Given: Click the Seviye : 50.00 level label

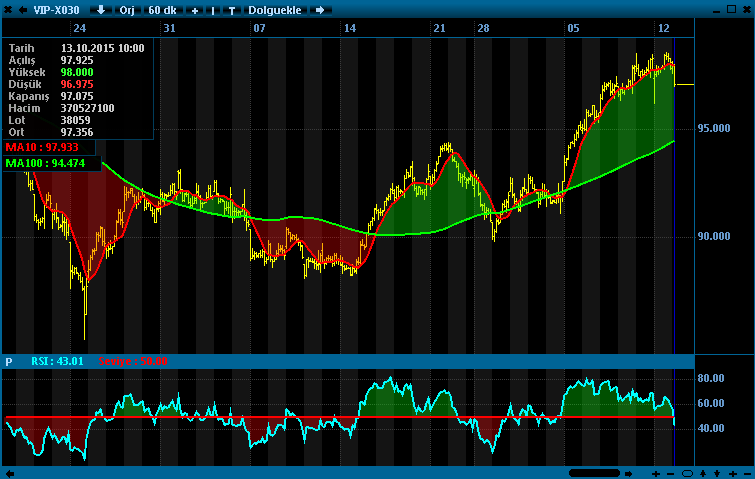Looking at the screenshot, I should tap(133, 361).
